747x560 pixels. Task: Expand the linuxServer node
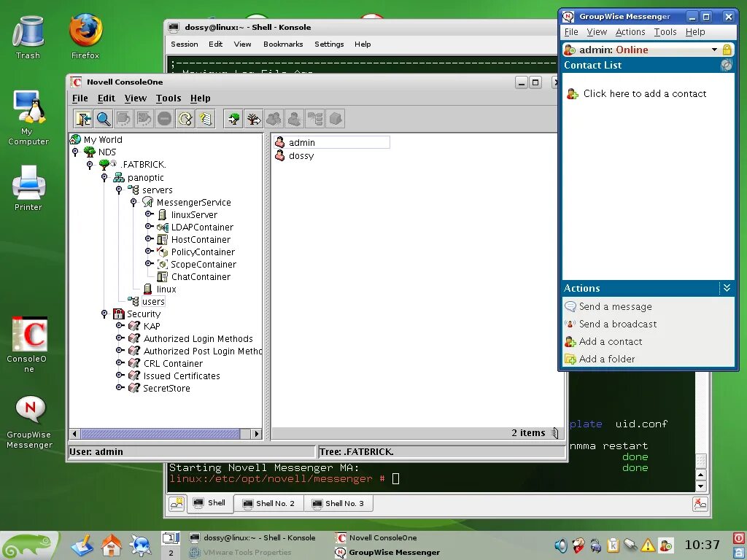149,214
